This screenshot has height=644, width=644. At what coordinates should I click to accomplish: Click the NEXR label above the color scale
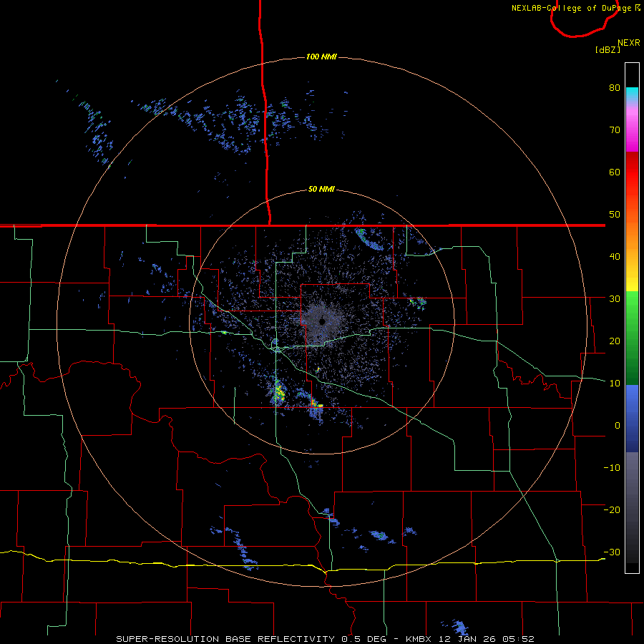(x=628, y=43)
